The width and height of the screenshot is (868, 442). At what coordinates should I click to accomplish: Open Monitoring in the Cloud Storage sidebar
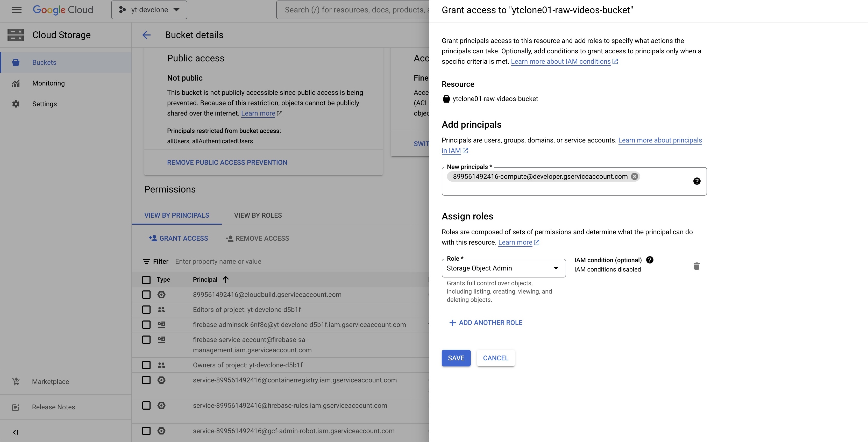[x=48, y=83]
